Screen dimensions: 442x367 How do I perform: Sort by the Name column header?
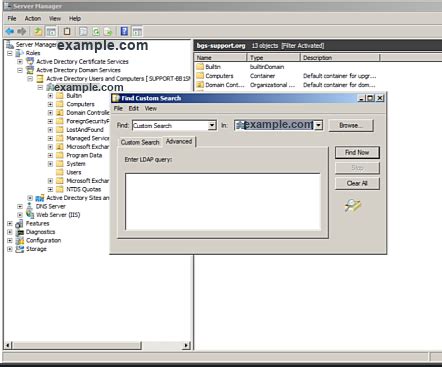tap(220, 58)
